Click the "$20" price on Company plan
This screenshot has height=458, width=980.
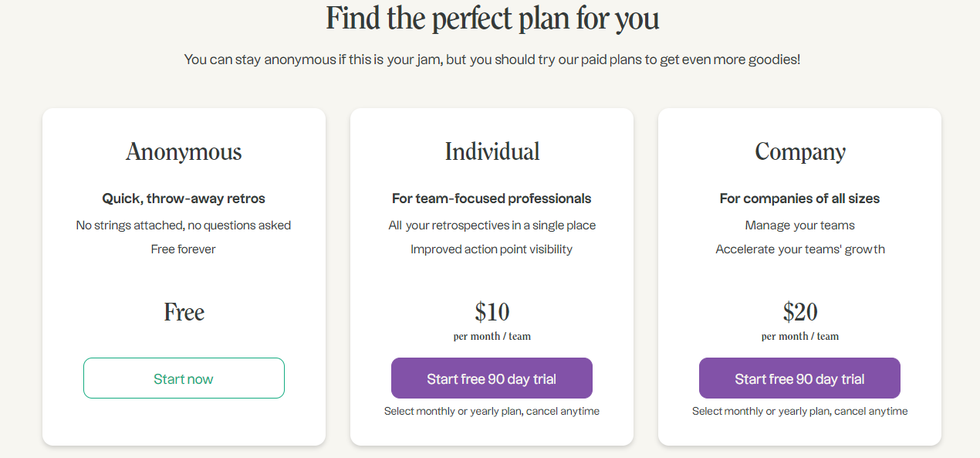pyautogui.click(x=799, y=312)
